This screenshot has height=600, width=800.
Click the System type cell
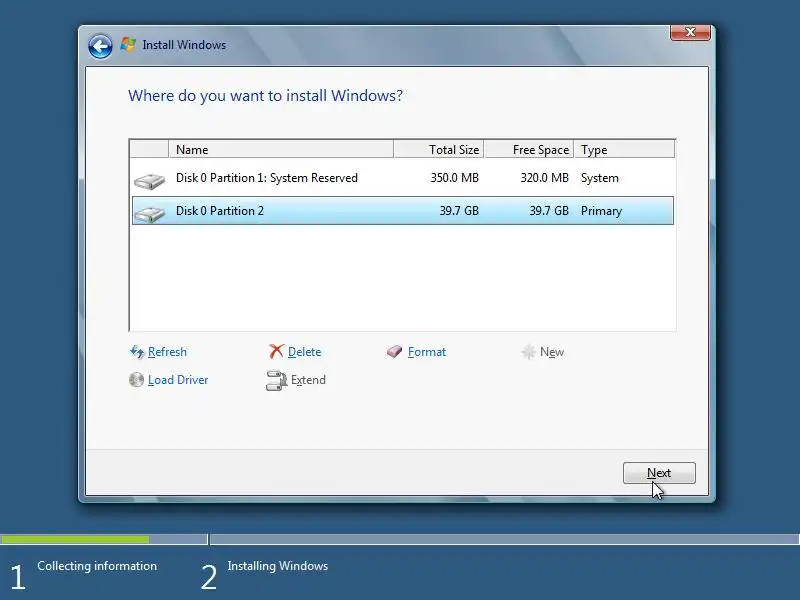click(599, 178)
